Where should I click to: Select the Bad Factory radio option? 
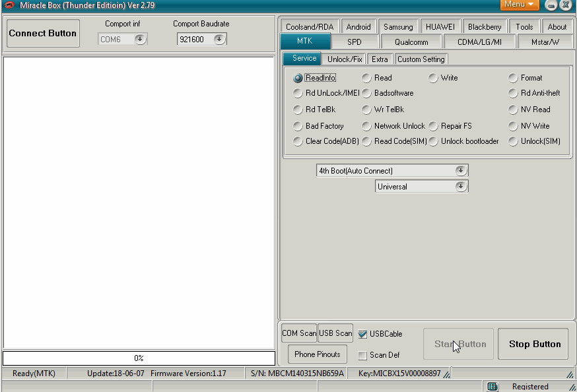[298, 126]
